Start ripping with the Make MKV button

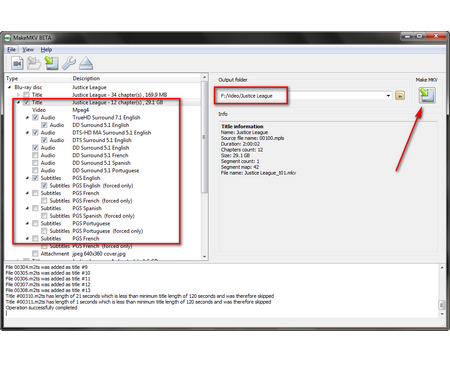427,95
